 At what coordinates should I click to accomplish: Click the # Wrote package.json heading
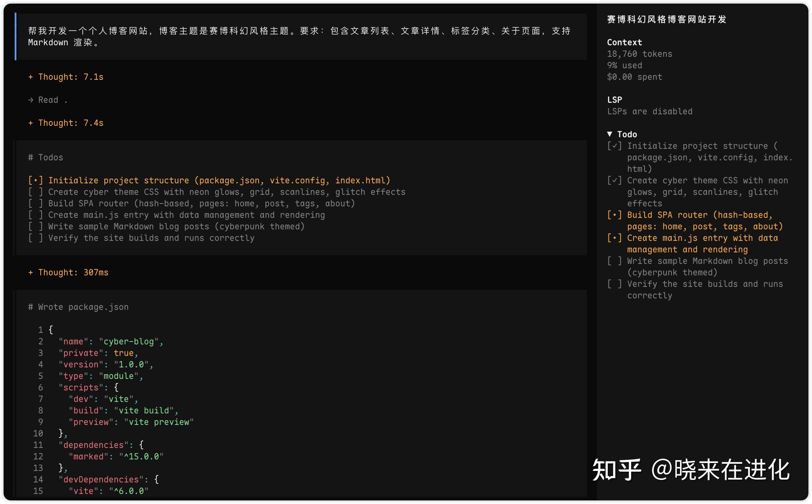(x=78, y=307)
